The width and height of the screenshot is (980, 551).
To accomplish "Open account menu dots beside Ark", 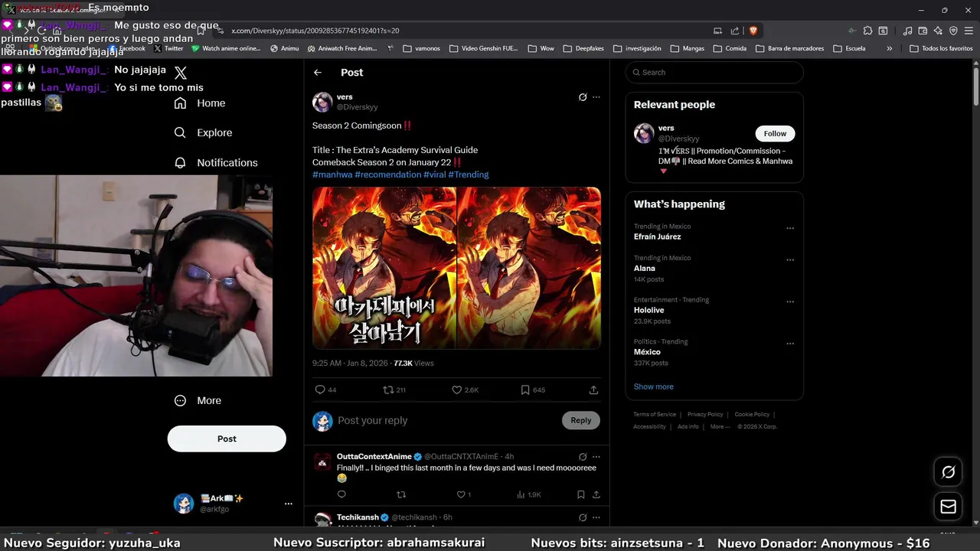I will [289, 504].
